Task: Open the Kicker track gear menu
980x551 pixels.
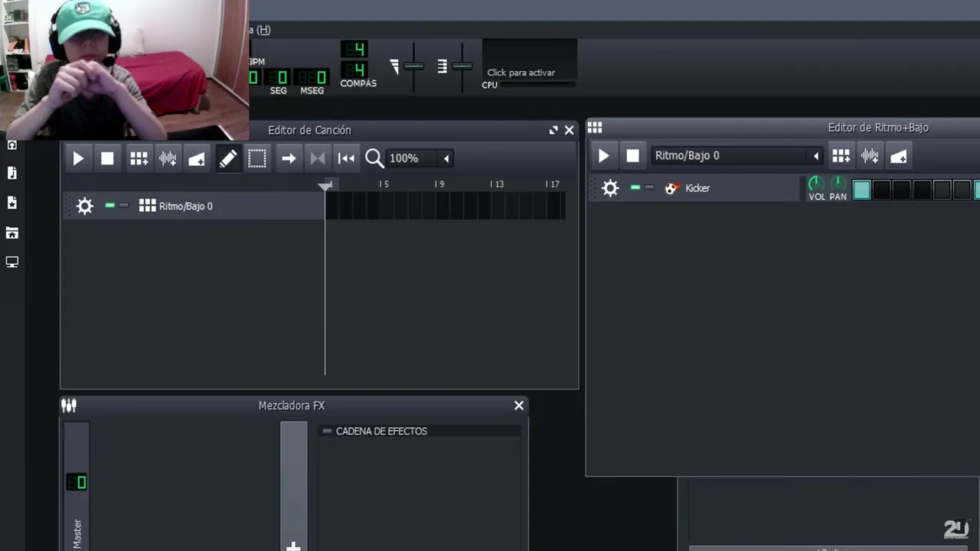Action: tap(610, 188)
